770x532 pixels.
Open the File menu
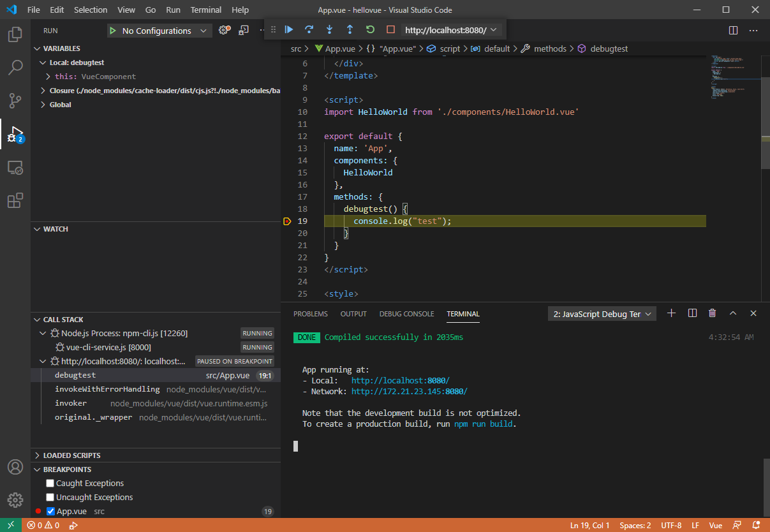[x=34, y=10]
